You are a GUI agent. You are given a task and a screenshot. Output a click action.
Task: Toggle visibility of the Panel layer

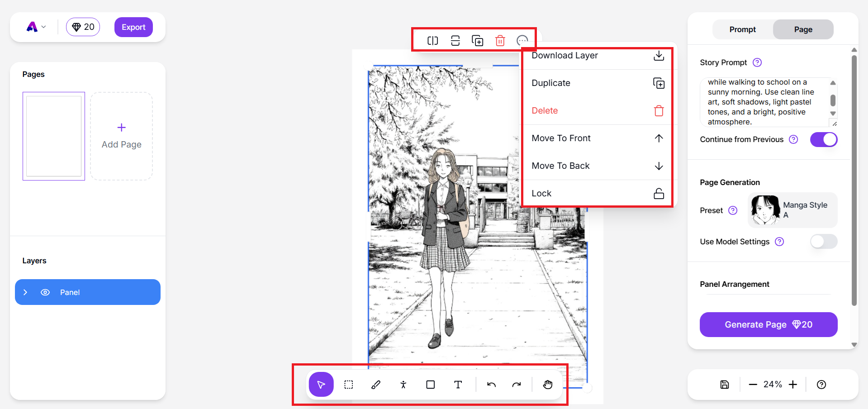[x=45, y=292]
